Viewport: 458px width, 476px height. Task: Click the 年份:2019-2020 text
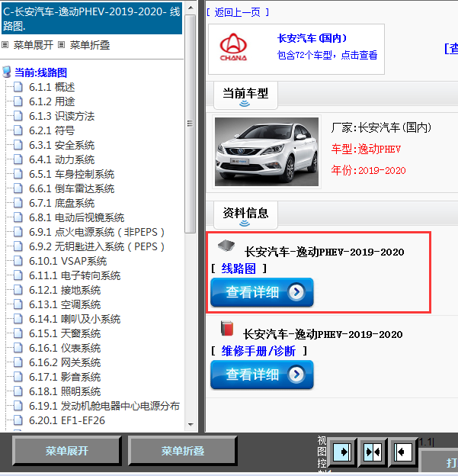click(x=368, y=170)
